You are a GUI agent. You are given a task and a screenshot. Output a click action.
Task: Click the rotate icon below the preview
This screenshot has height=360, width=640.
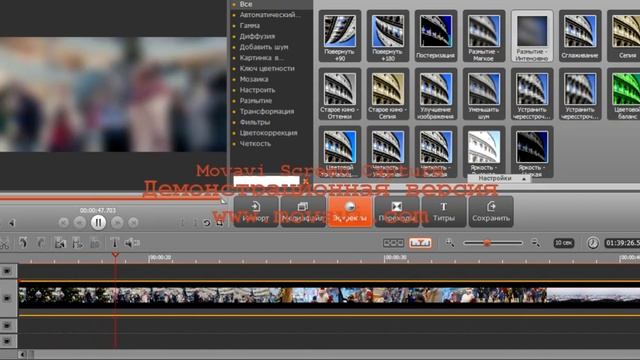click(207, 223)
